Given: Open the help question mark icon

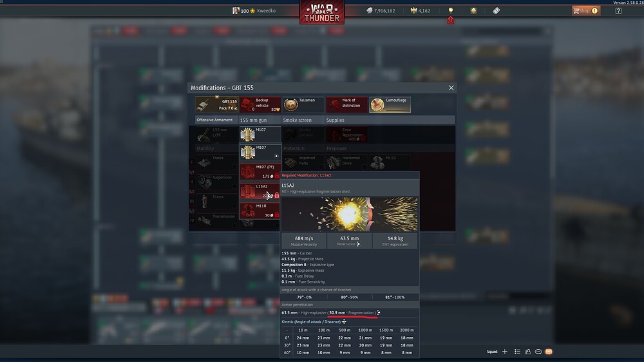Looking at the screenshot, I should point(618,11).
